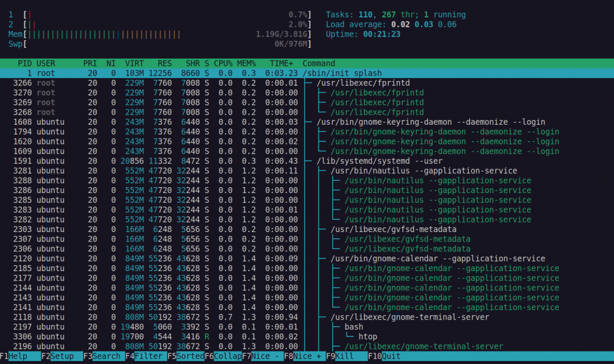This screenshot has width=614, height=364.
Task: Click F7 Nice - to lower the nice value
Action: point(263,356)
